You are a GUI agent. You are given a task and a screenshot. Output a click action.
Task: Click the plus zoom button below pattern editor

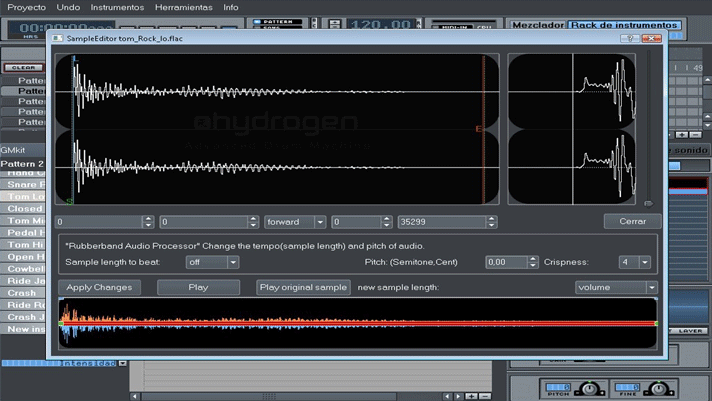click(x=472, y=396)
